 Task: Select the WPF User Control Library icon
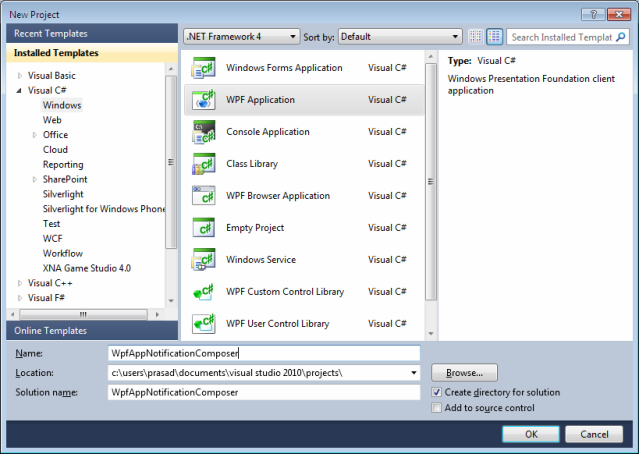pos(203,324)
